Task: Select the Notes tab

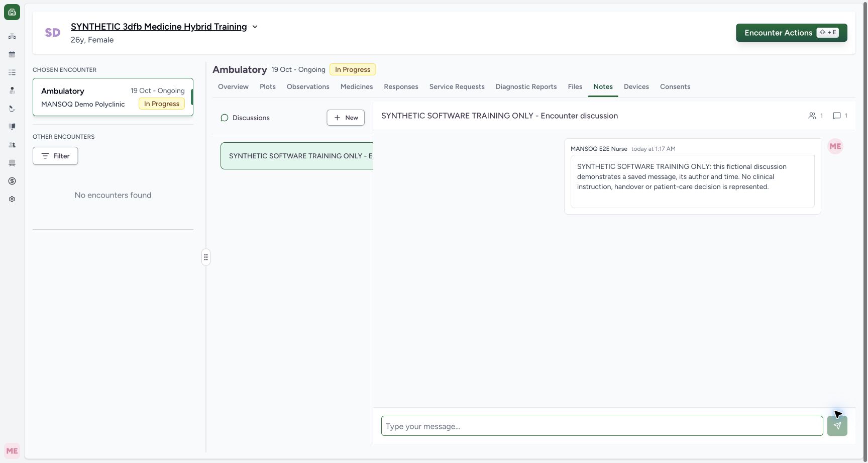Action: pyautogui.click(x=603, y=86)
